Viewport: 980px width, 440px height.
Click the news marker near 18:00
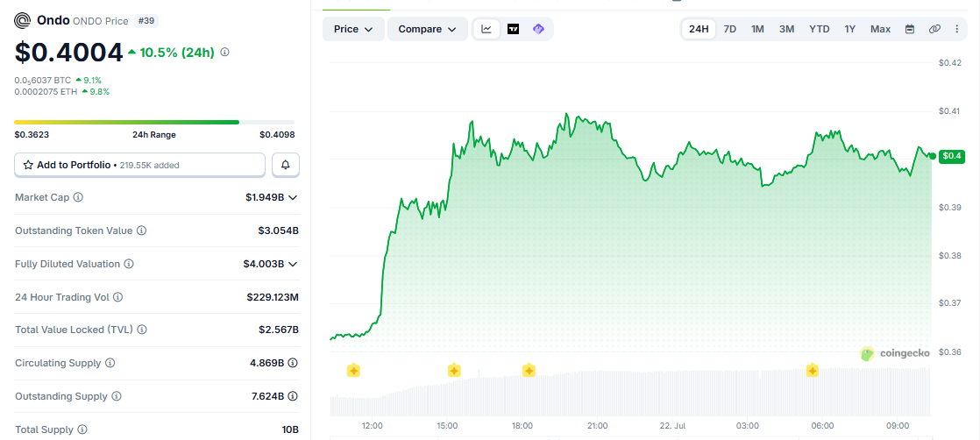pos(529,371)
